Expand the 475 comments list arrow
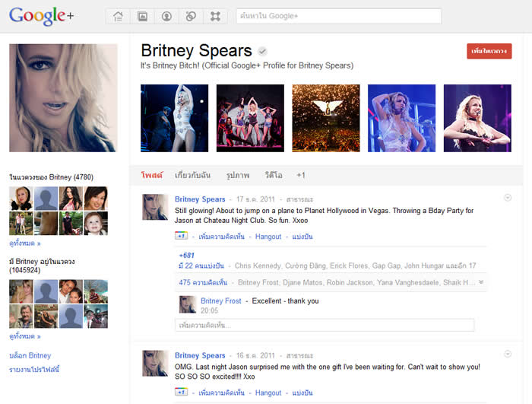The width and height of the screenshot is (532, 404). (x=481, y=282)
